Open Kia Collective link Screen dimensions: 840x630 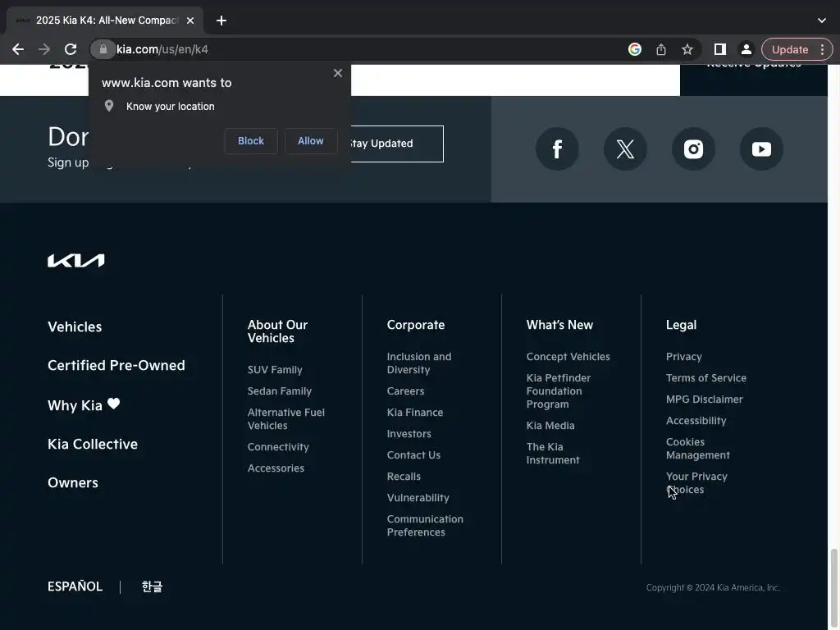pyautogui.click(x=93, y=444)
